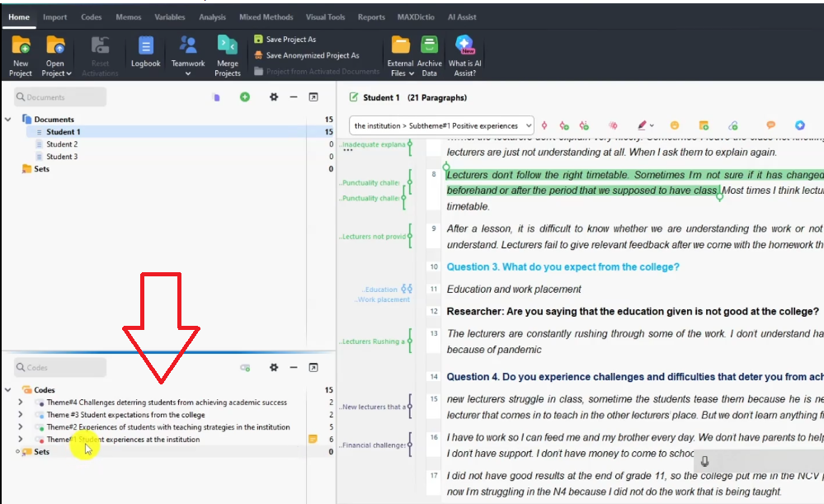The height and width of the screenshot is (504, 824).
Task: Undock the Documents panel window
Action: coord(313,97)
